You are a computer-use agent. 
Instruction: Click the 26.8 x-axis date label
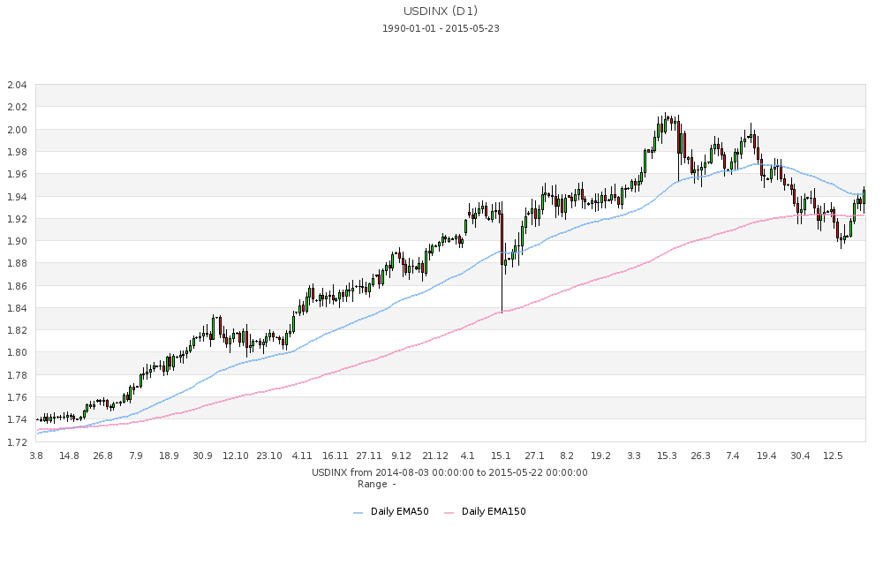click(102, 456)
